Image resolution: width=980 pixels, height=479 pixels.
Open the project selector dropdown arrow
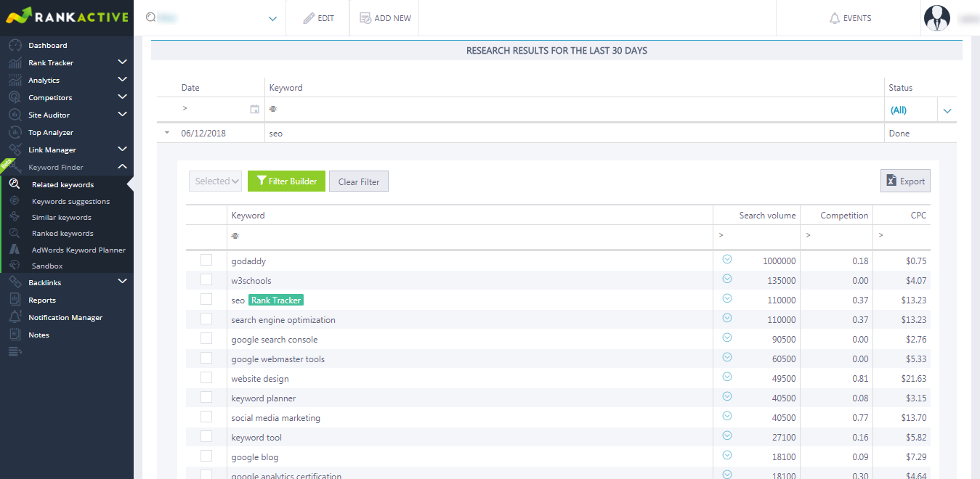273,19
